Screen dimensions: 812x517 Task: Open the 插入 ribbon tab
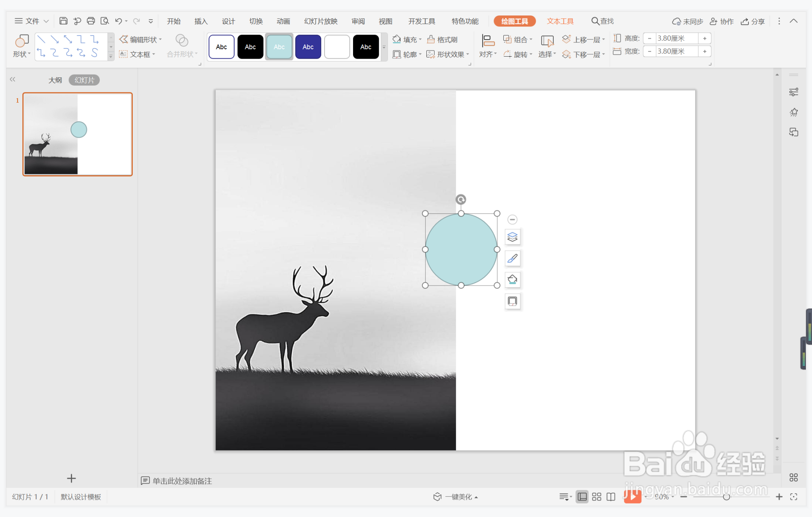coord(201,21)
